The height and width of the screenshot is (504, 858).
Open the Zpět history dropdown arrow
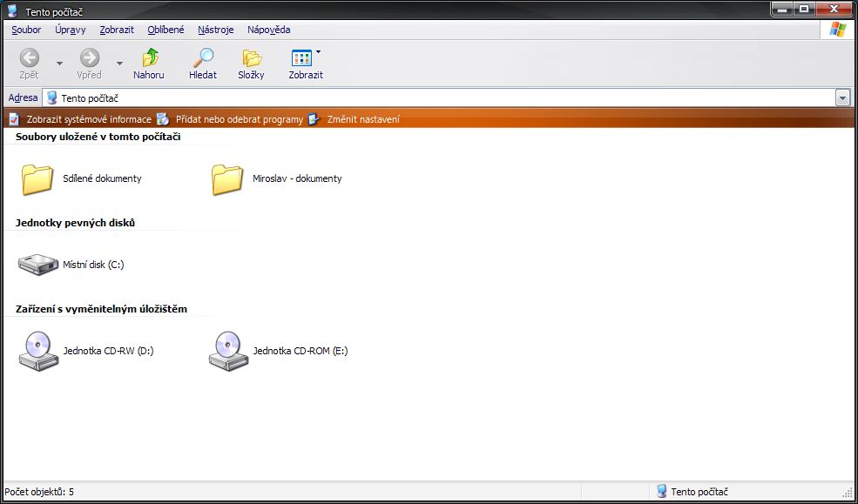(x=59, y=64)
